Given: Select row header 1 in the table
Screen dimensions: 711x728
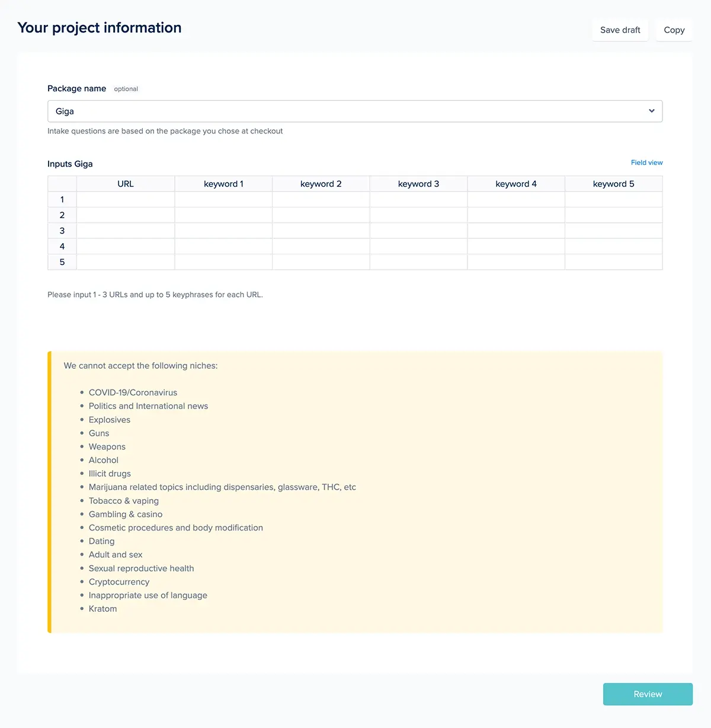Looking at the screenshot, I should pos(62,199).
